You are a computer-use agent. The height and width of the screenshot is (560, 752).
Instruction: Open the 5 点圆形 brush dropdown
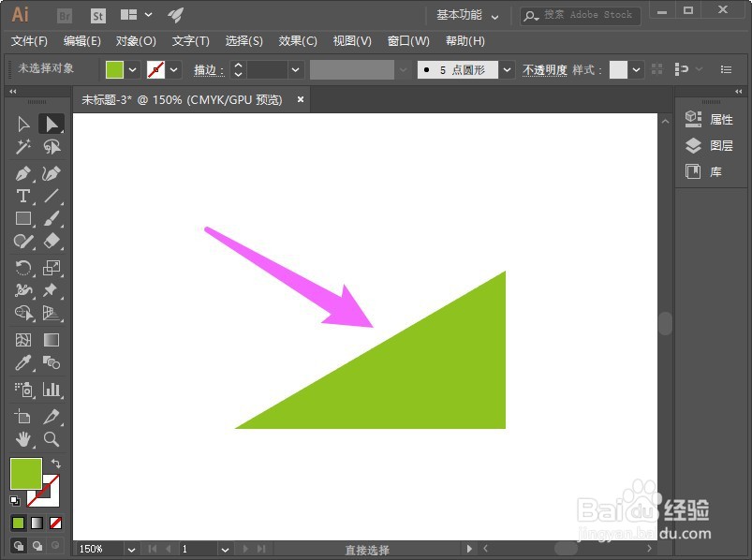pyautogui.click(x=507, y=70)
